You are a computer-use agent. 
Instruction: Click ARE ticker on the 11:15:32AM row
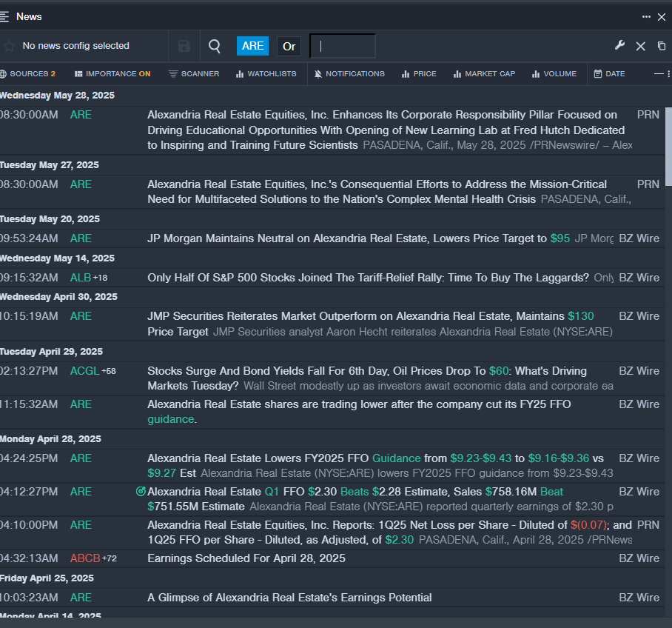(x=81, y=404)
